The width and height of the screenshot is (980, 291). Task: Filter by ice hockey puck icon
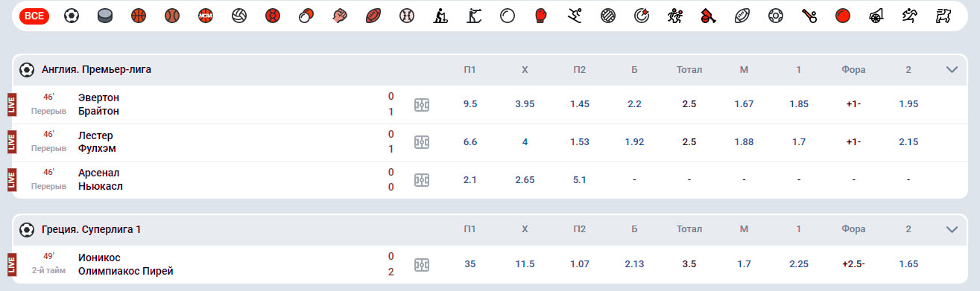tap(105, 16)
